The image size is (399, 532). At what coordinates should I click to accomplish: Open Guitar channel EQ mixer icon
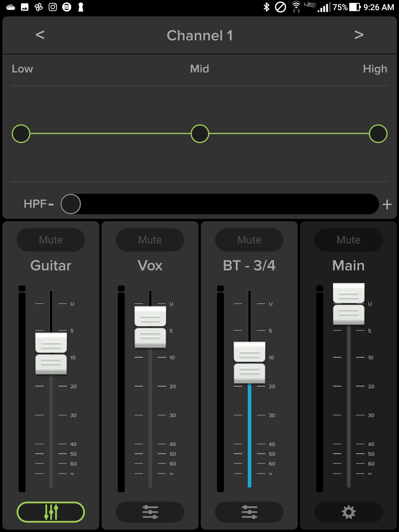pyautogui.click(x=51, y=512)
